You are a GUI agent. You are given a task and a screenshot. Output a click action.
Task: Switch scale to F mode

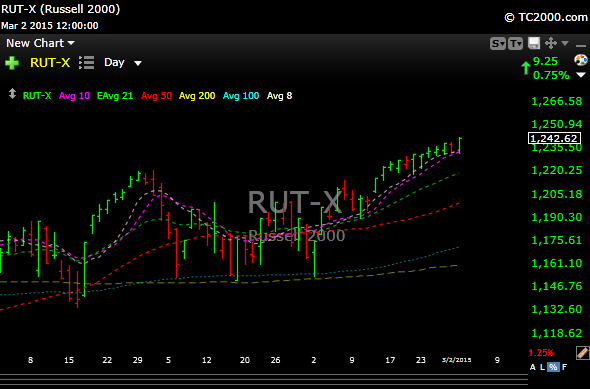[564, 367]
